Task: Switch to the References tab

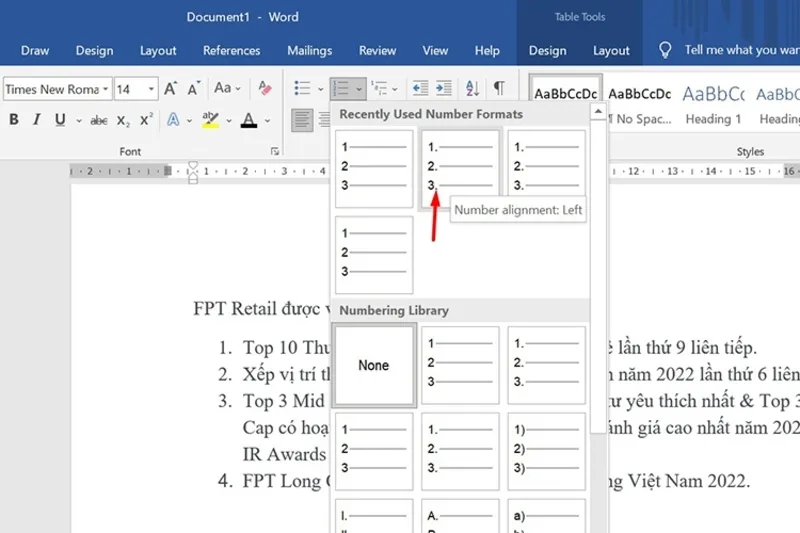Action: pos(231,51)
